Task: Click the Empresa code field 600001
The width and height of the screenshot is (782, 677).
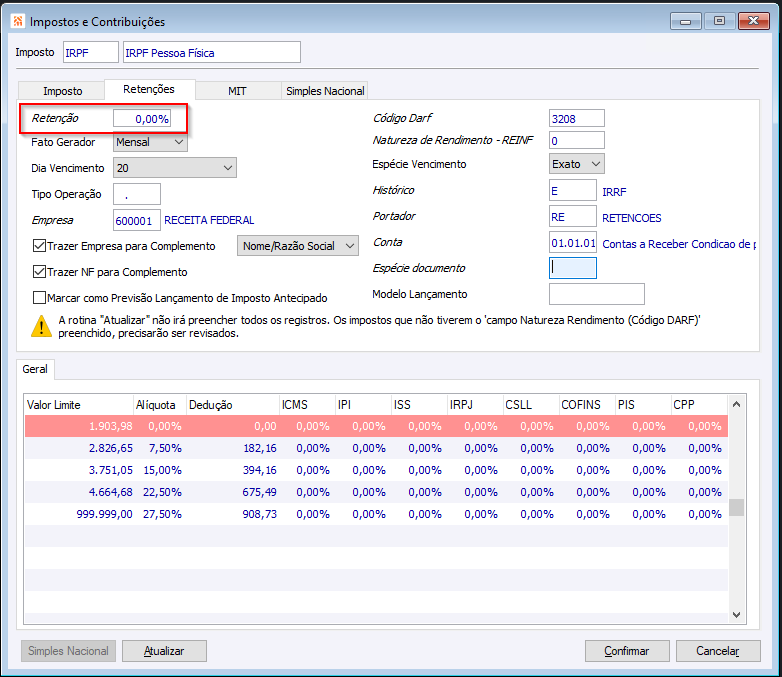Action: click(137, 220)
